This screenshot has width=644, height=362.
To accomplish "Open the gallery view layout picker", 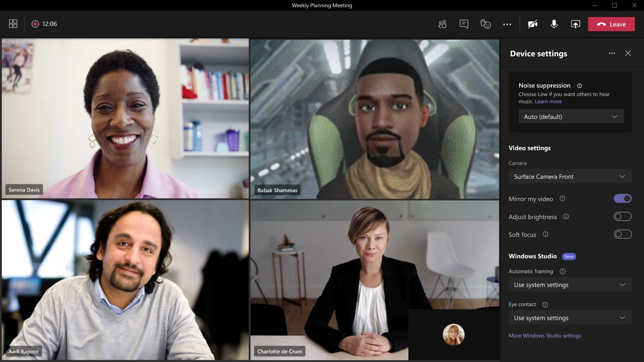I will 13,23.
